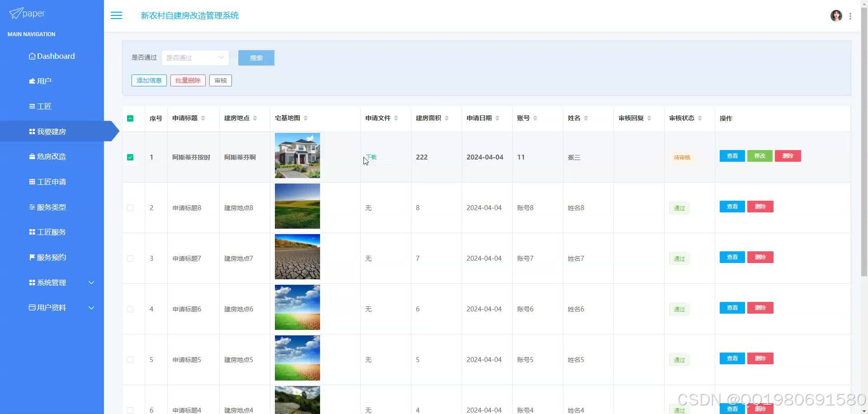Uncheck the row 1 checkbox
This screenshot has height=414, width=868.
130,157
